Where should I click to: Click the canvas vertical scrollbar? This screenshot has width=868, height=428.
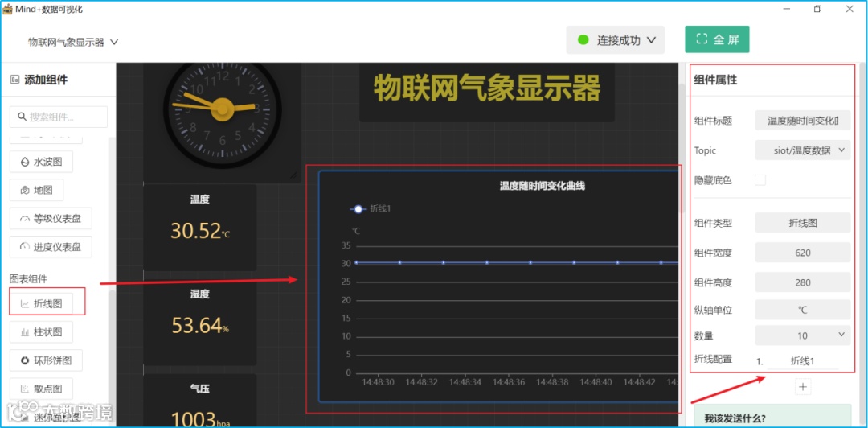682,148
